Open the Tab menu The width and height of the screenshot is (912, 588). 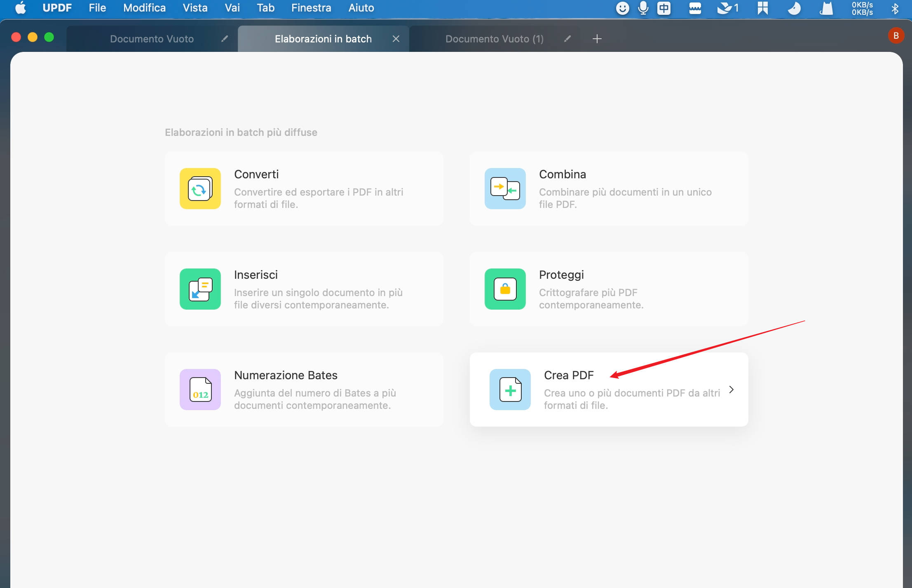coord(265,8)
